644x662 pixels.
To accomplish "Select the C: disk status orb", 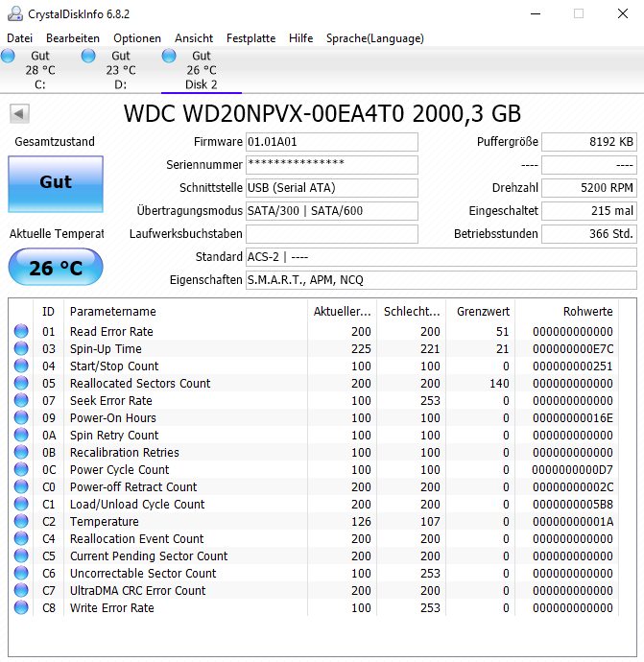I will 8,56.
